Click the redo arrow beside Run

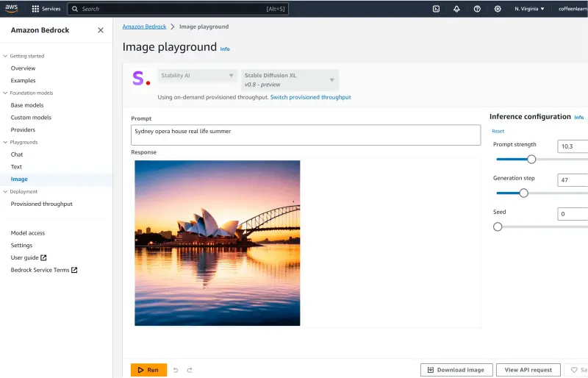click(190, 370)
